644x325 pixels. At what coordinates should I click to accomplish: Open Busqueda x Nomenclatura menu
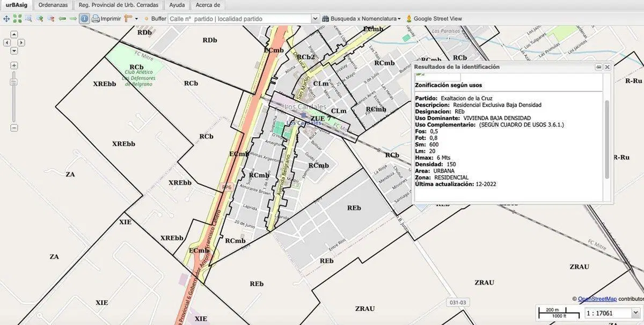tap(361, 18)
